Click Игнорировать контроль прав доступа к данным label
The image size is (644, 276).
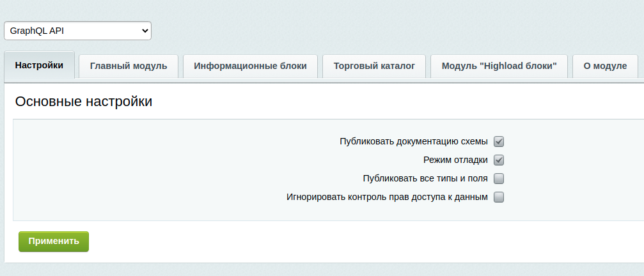coord(387,197)
